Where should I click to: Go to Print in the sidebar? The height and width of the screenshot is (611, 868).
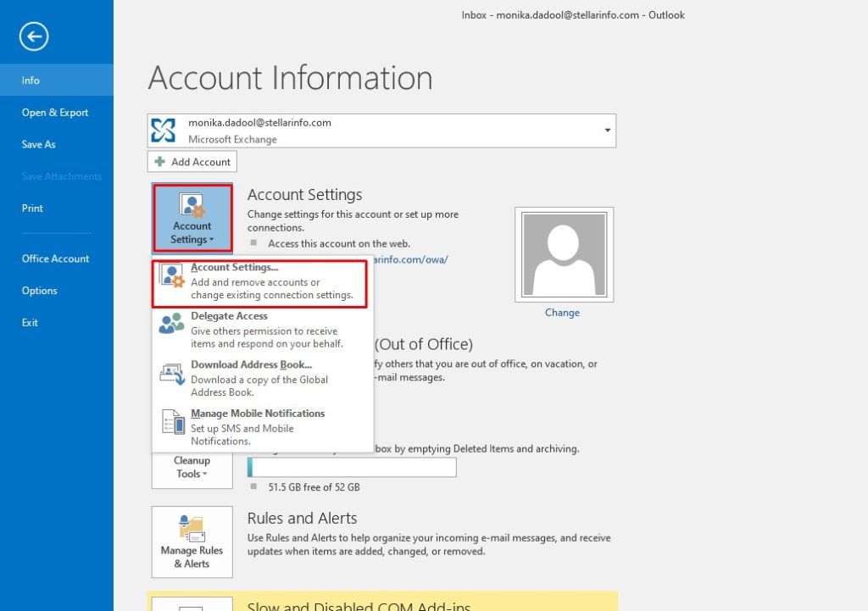point(32,208)
